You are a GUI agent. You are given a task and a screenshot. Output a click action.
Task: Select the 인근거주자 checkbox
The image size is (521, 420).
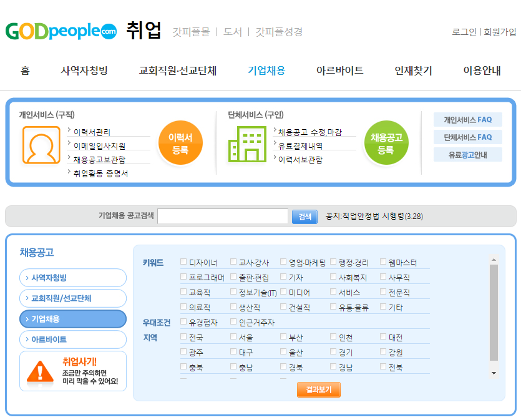(x=233, y=321)
